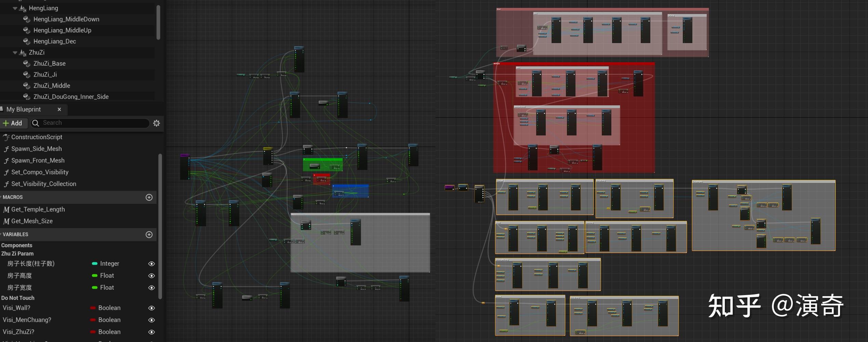This screenshot has width=868, height=342.
Task: Toggle the eye icon for Visi_Wall?
Action: pyautogui.click(x=151, y=308)
